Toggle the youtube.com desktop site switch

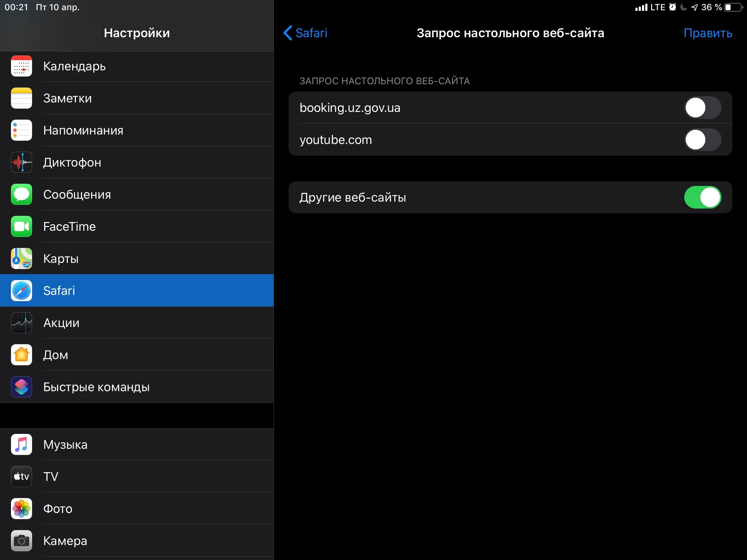pos(702,140)
